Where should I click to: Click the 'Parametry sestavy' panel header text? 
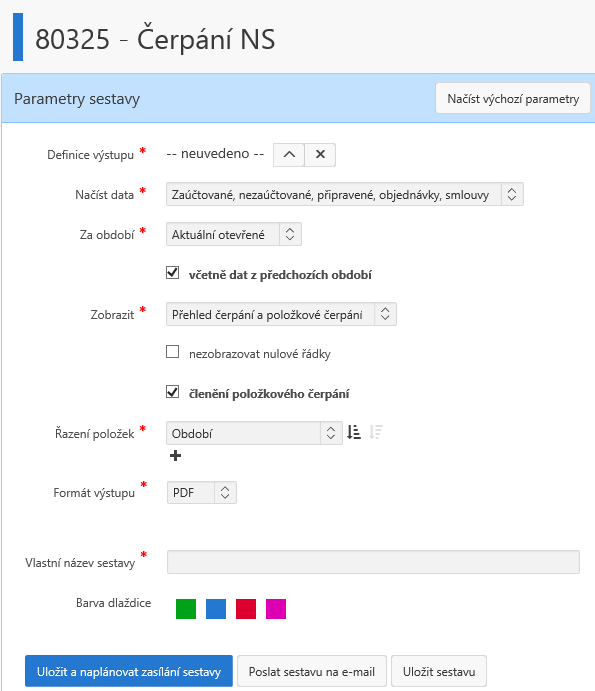(x=77, y=98)
